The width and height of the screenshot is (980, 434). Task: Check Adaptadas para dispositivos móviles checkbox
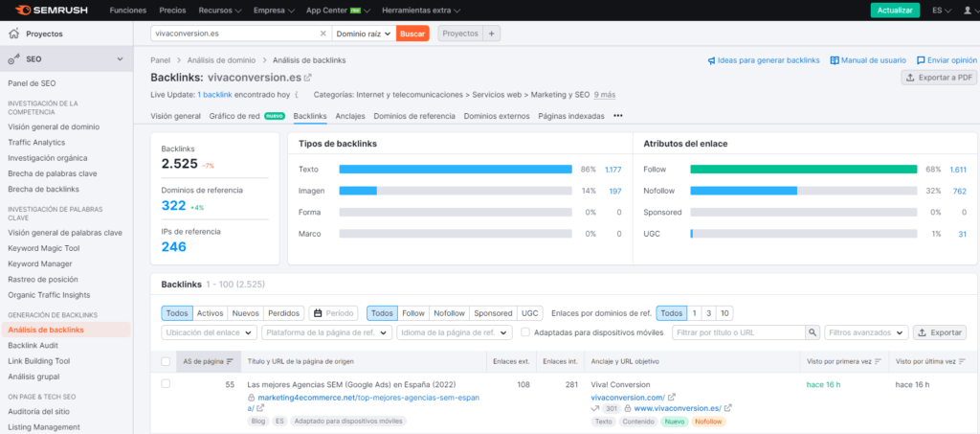pyautogui.click(x=525, y=332)
